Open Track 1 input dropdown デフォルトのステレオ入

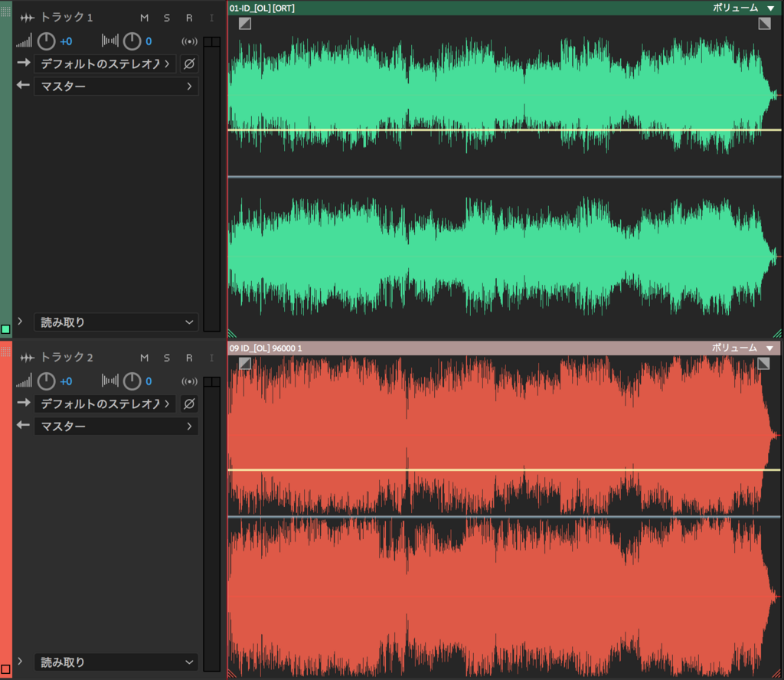tap(105, 64)
